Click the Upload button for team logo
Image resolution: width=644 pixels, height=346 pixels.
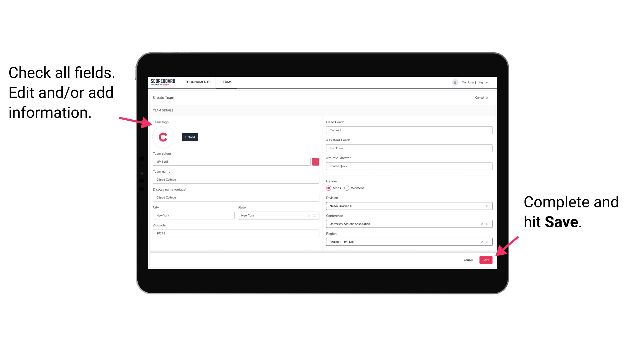tap(190, 137)
